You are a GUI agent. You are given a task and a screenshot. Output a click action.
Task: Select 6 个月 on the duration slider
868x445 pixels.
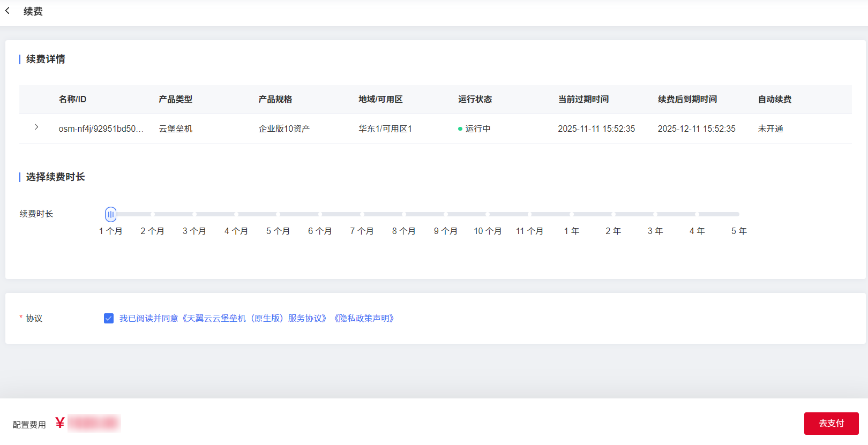point(320,214)
